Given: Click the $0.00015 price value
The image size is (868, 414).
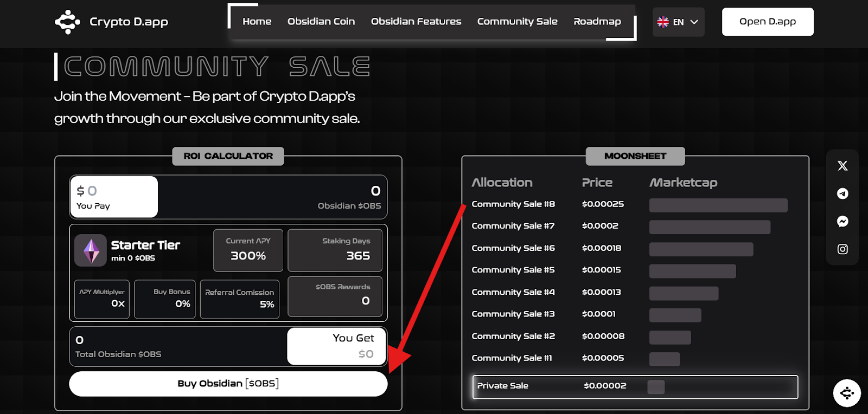Looking at the screenshot, I should (x=602, y=270).
